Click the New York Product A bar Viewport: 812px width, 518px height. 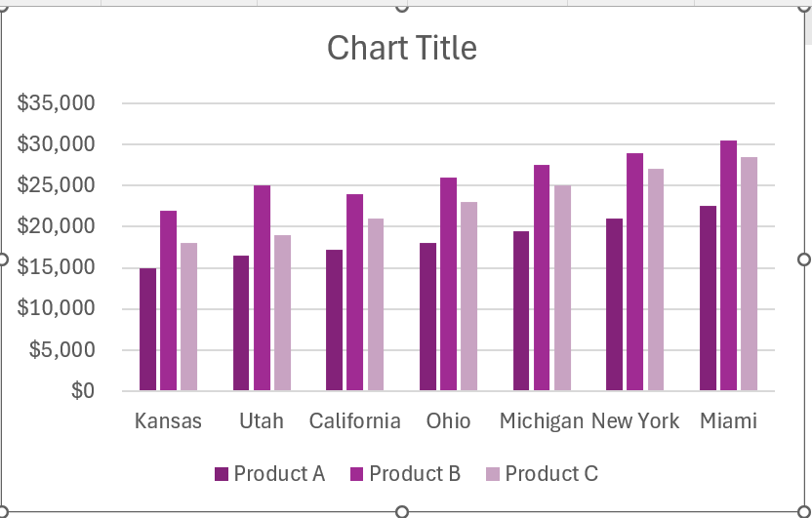point(614,304)
